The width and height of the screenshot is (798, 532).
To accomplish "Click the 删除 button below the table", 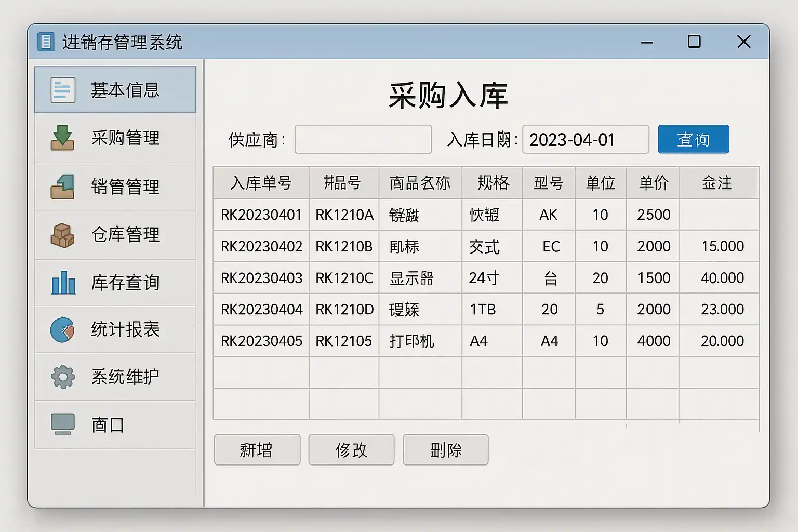I will tap(446, 450).
